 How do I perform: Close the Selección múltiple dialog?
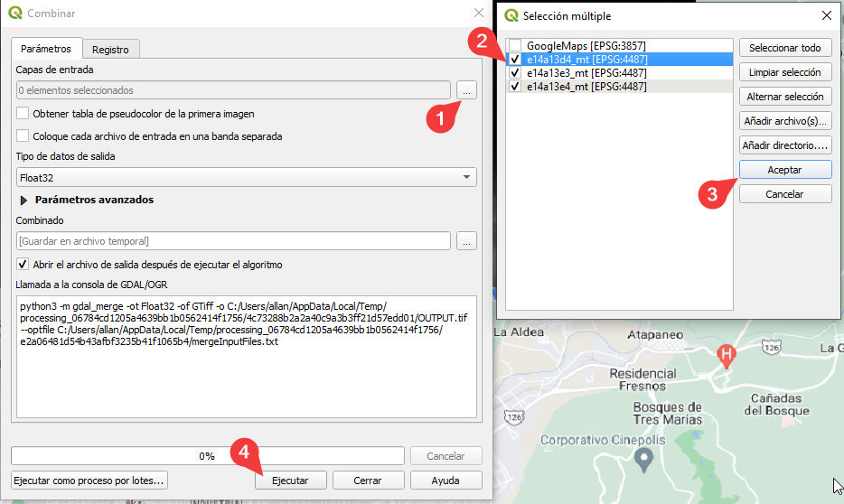point(826,15)
